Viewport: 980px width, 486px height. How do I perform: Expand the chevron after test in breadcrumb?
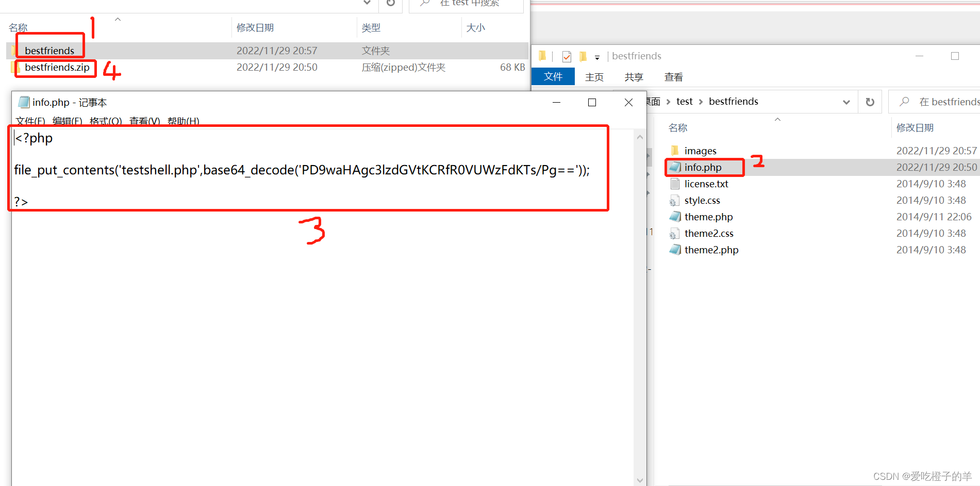click(x=701, y=102)
